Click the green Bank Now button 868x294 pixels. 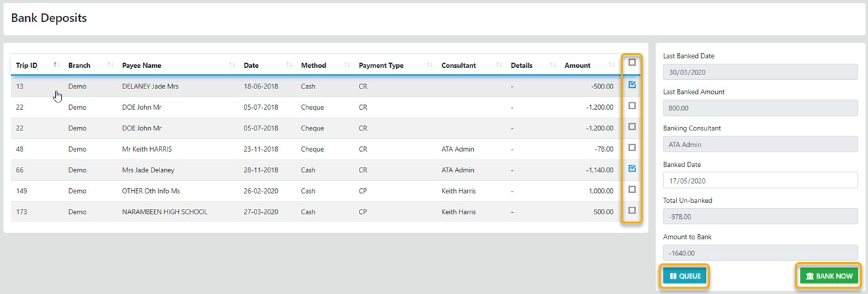pyautogui.click(x=828, y=276)
